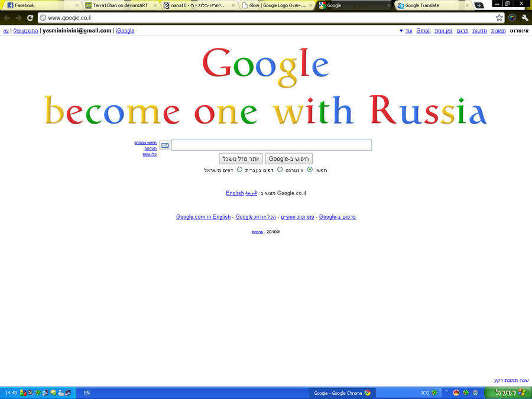Reload the page with the refresh icon
Viewport: 532px width, 399px height.
[x=30, y=18]
